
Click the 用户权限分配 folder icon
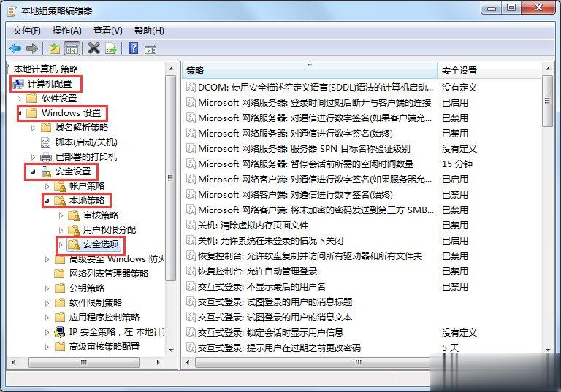tap(74, 230)
